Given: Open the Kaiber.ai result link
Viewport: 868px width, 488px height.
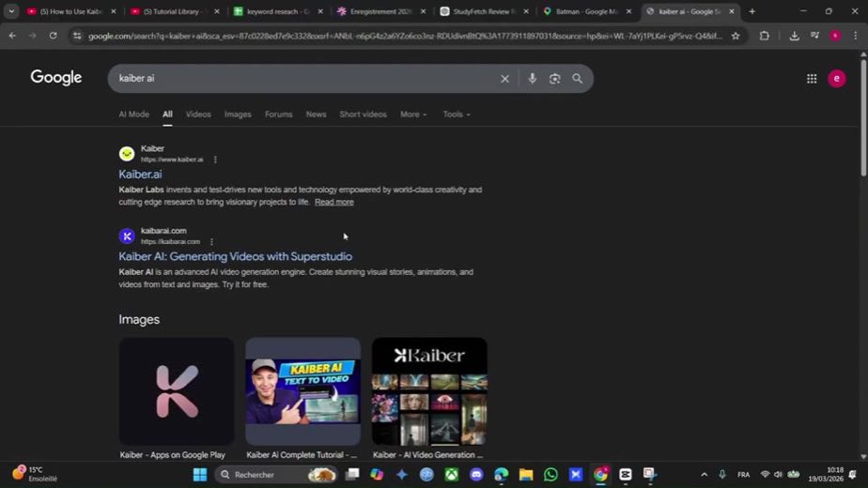Looking at the screenshot, I should [x=140, y=175].
